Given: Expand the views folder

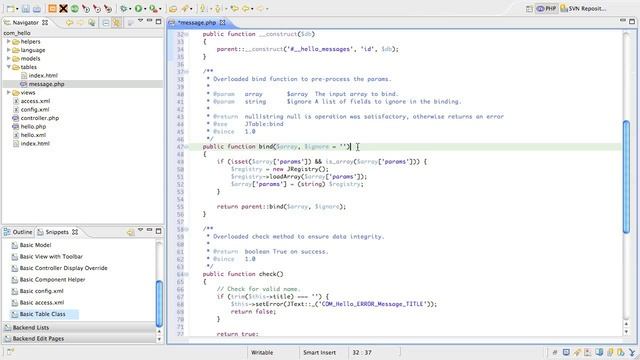Looking at the screenshot, I should click(9, 92).
